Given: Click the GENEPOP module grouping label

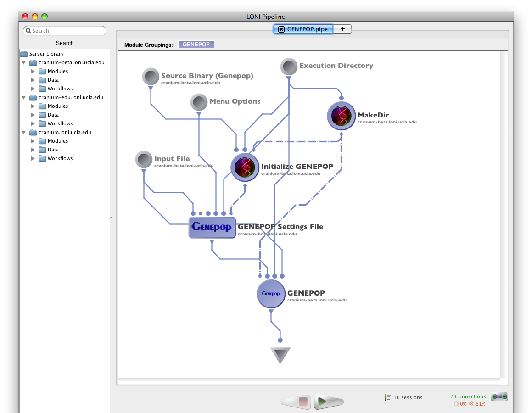Looking at the screenshot, I should 196,45.
